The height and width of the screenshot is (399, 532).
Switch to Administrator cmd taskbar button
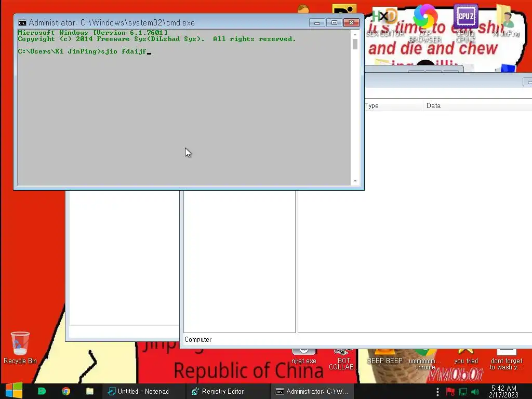[x=312, y=391]
